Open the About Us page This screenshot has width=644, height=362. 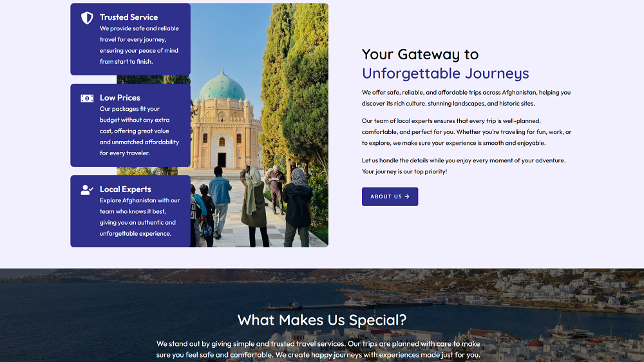coord(390,197)
